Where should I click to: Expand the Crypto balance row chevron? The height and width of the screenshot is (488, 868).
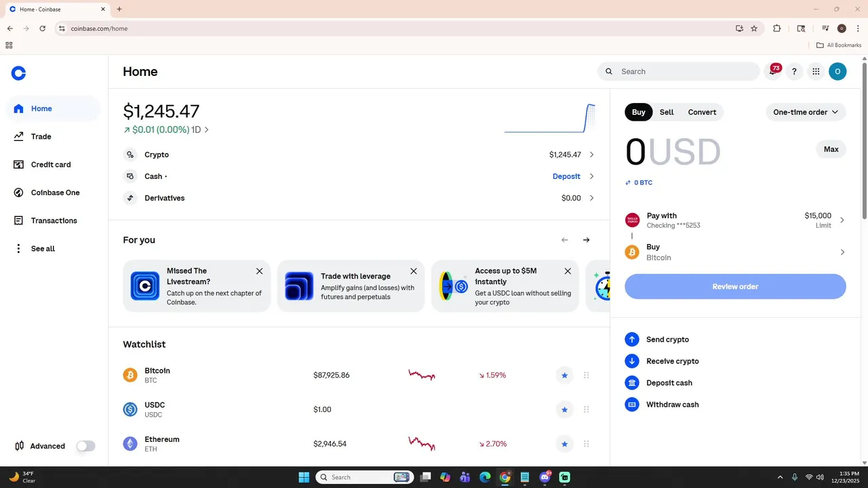(591, 155)
